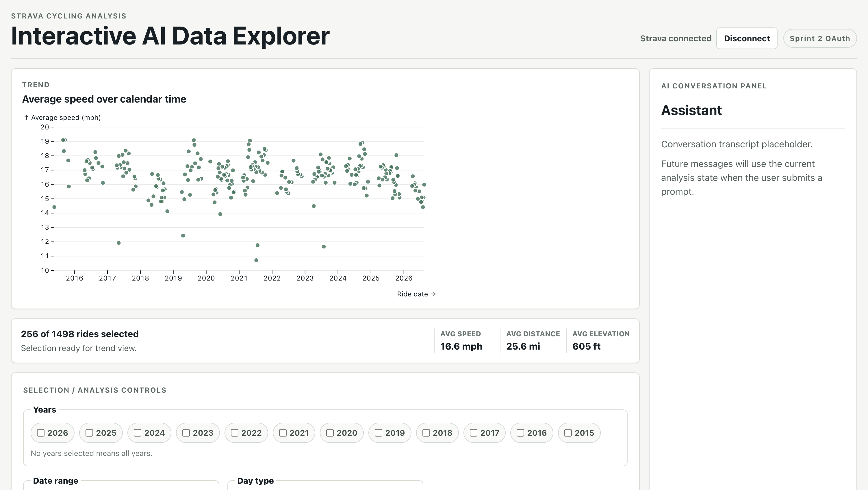Click the 'Selection ready for trend view.' text

pos(79,348)
